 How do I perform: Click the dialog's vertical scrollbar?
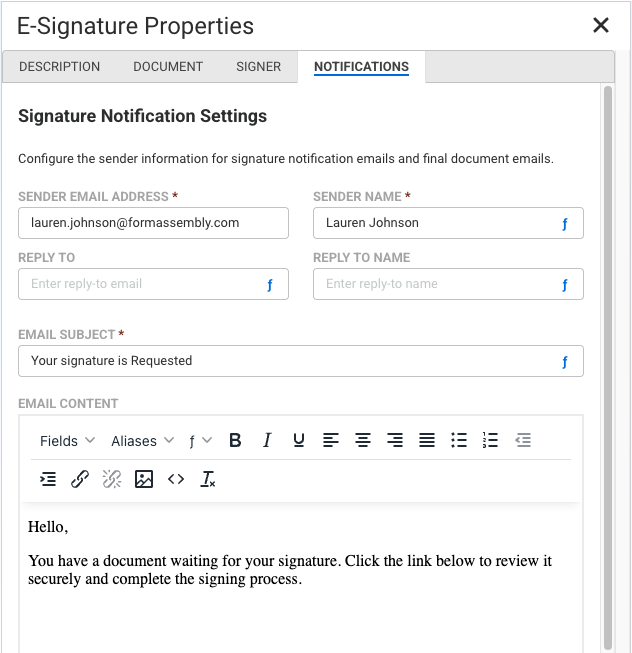coord(608,366)
